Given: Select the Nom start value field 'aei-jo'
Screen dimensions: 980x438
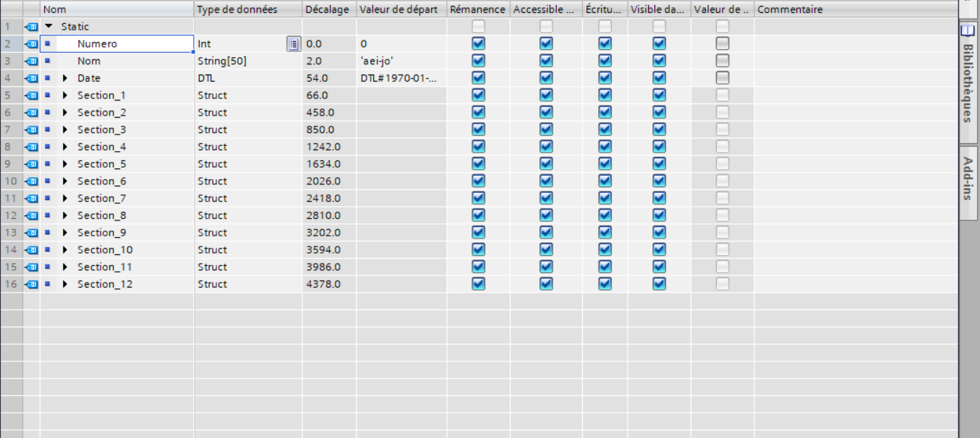Looking at the screenshot, I should point(401,61).
